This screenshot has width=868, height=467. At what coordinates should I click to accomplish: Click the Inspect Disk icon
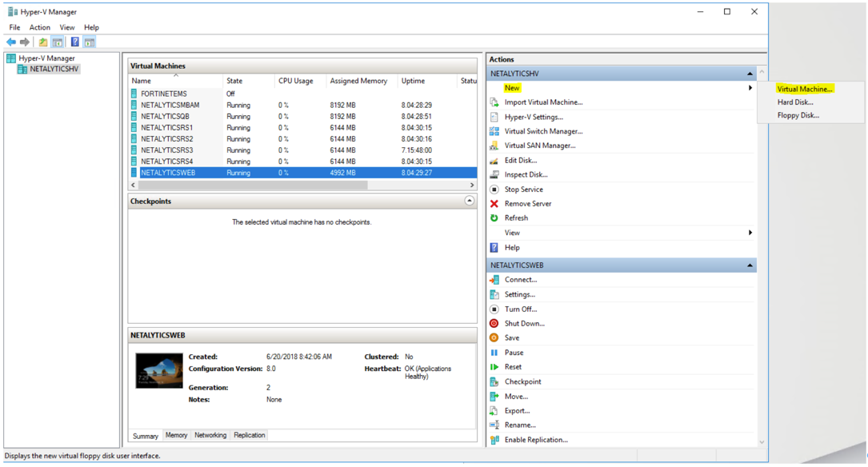point(494,175)
